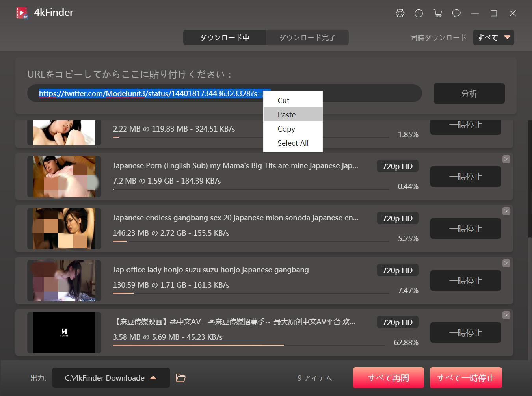Switch to the ダウンロード完了 tab
This screenshot has width=532, height=396.
(307, 37)
